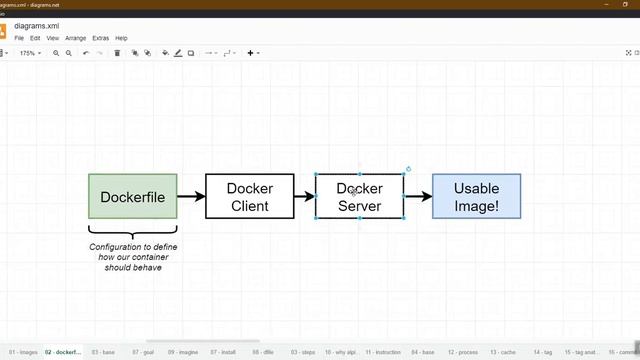This screenshot has width=640, height=360.
Task: Open the insert plus dropdown
Action: pos(253,53)
